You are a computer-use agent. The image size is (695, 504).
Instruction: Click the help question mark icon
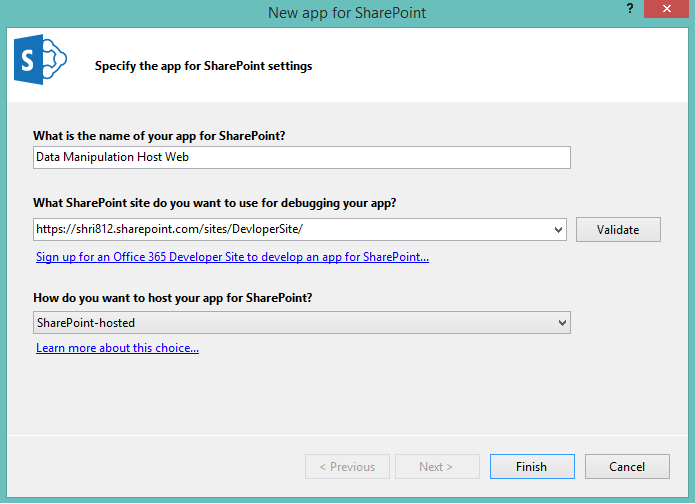629,9
